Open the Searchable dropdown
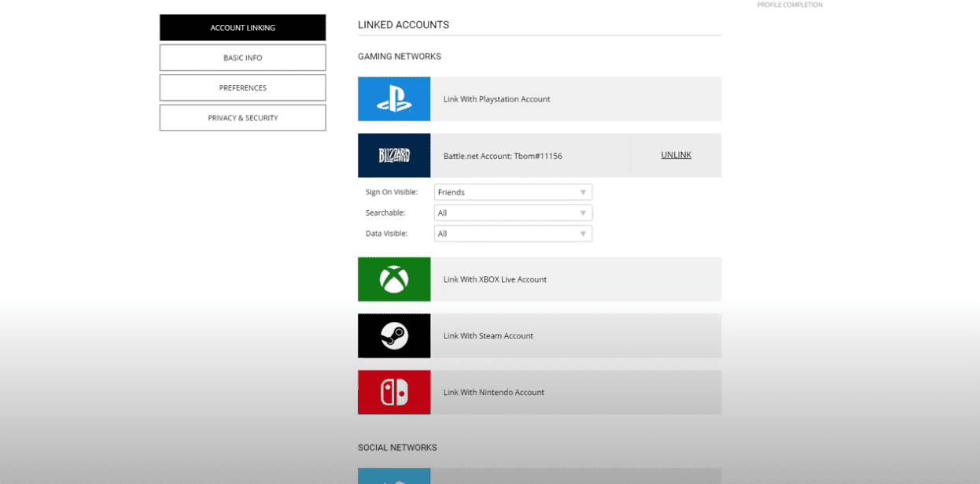The width and height of the screenshot is (980, 484). (513, 213)
